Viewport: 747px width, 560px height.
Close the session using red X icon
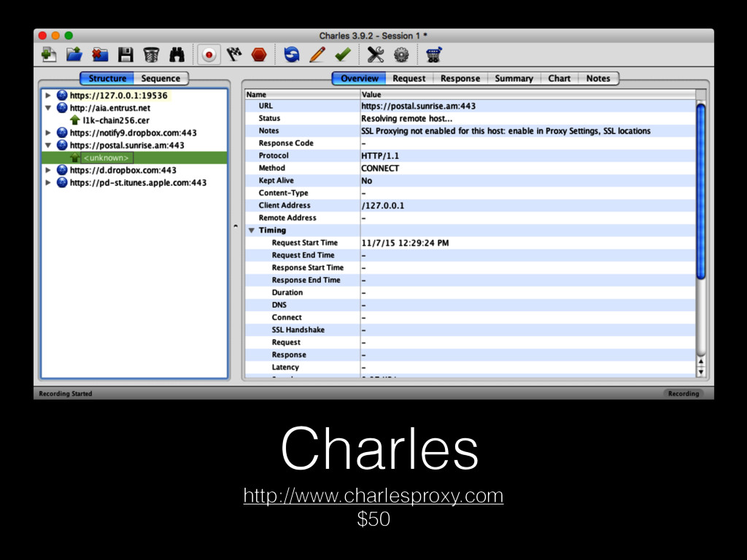(x=99, y=55)
